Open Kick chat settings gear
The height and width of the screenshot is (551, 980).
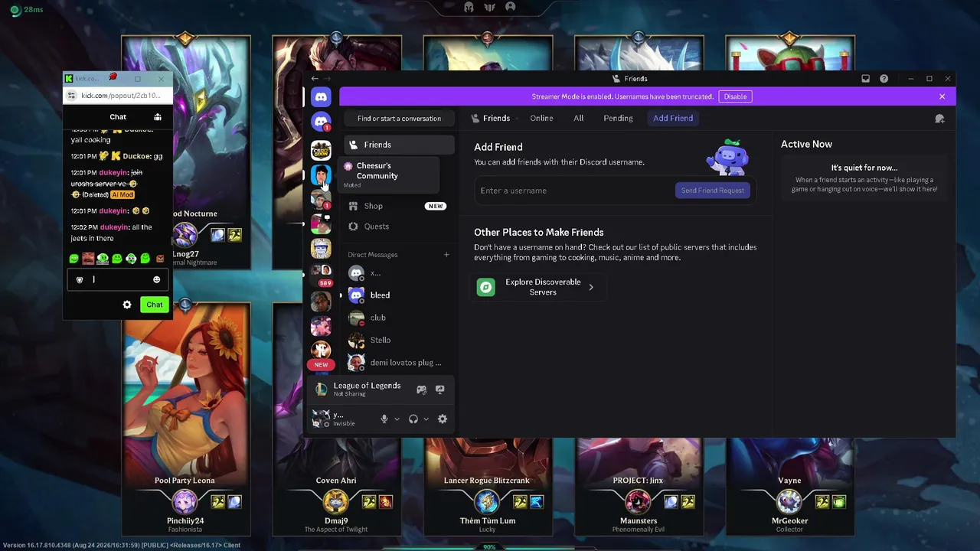(127, 305)
